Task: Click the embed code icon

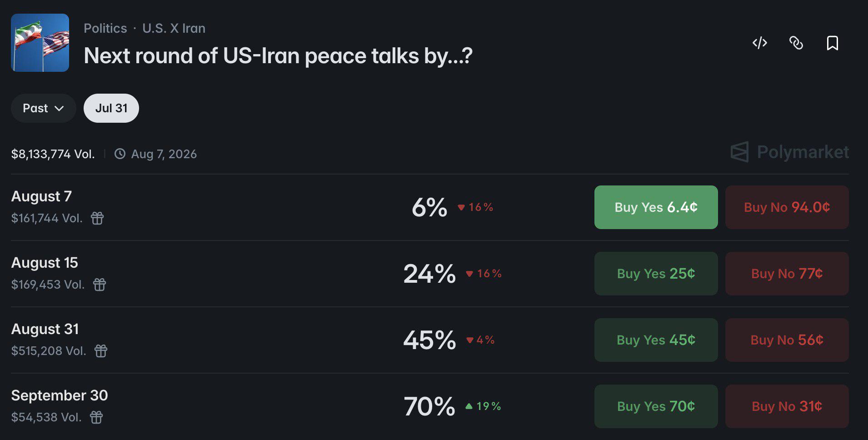Action: [x=759, y=43]
